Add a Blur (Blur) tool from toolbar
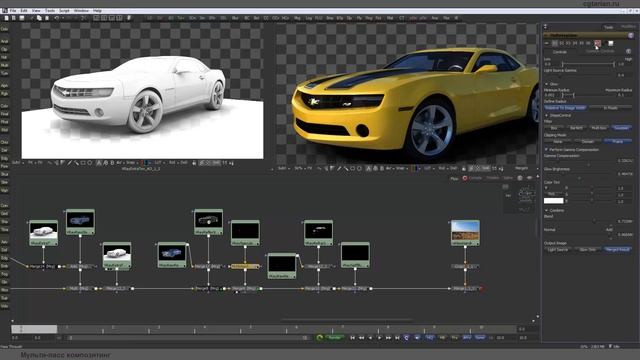This screenshot has width=640, height=360. [235, 18]
